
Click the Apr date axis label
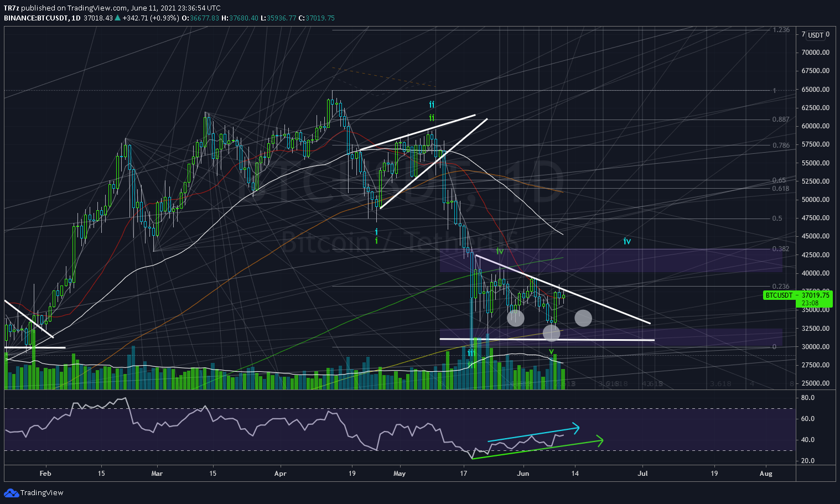(281, 474)
